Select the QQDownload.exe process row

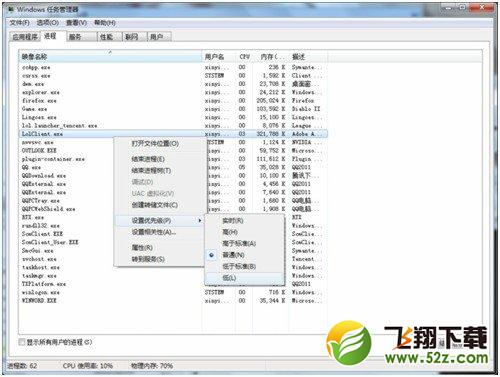[x=67, y=176]
